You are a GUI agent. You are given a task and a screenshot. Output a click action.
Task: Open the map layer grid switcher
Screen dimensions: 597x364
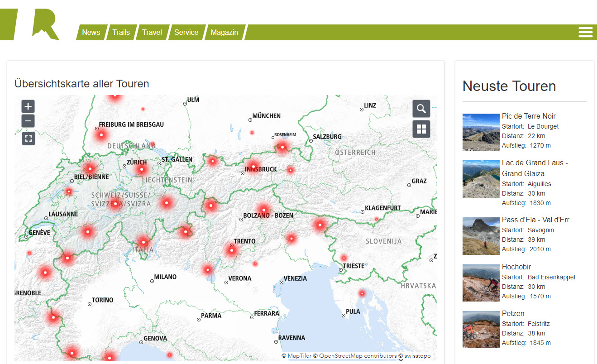pyautogui.click(x=421, y=129)
